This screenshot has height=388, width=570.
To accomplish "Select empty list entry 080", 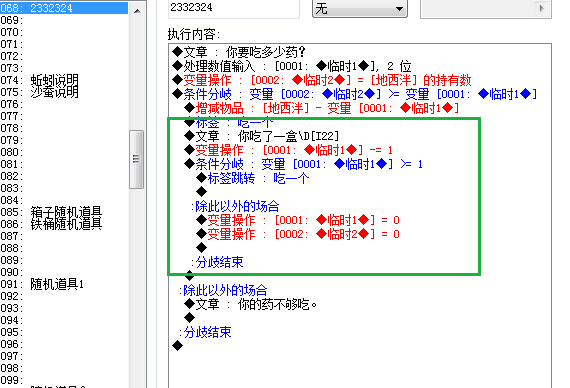I will pyautogui.click(x=64, y=152).
